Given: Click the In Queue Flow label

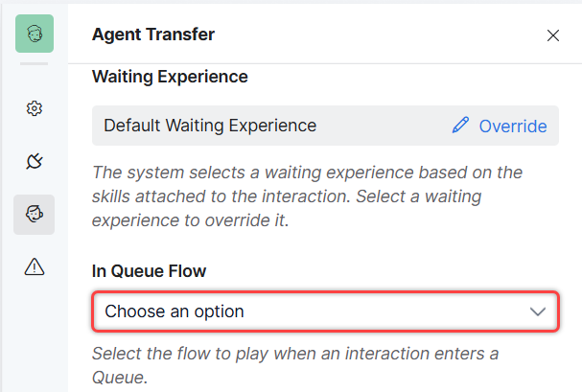Looking at the screenshot, I should tap(149, 271).
